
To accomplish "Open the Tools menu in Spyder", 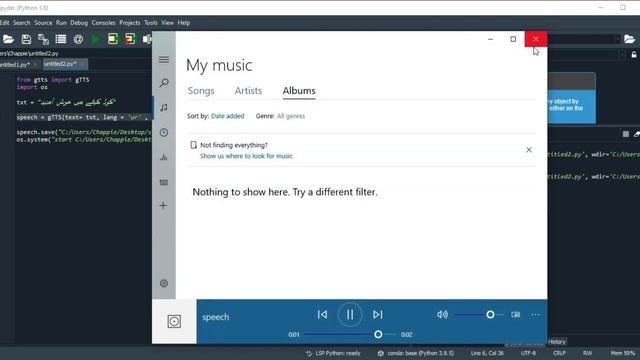I will (151, 23).
